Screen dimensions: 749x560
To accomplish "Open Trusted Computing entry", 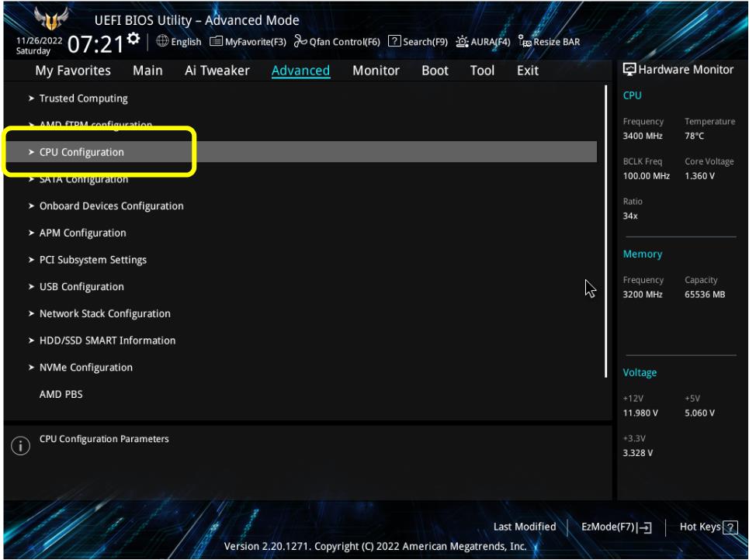I will pyautogui.click(x=84, y=99).
